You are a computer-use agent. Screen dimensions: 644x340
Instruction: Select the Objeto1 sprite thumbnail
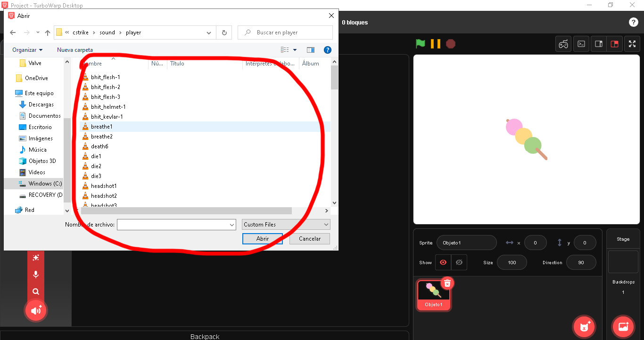(433, 295)
